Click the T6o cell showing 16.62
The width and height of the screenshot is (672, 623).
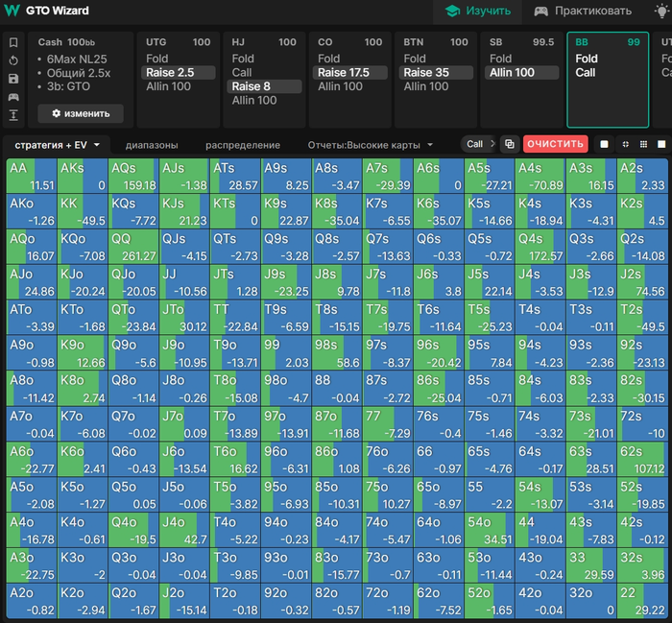[x=235, y=459]
